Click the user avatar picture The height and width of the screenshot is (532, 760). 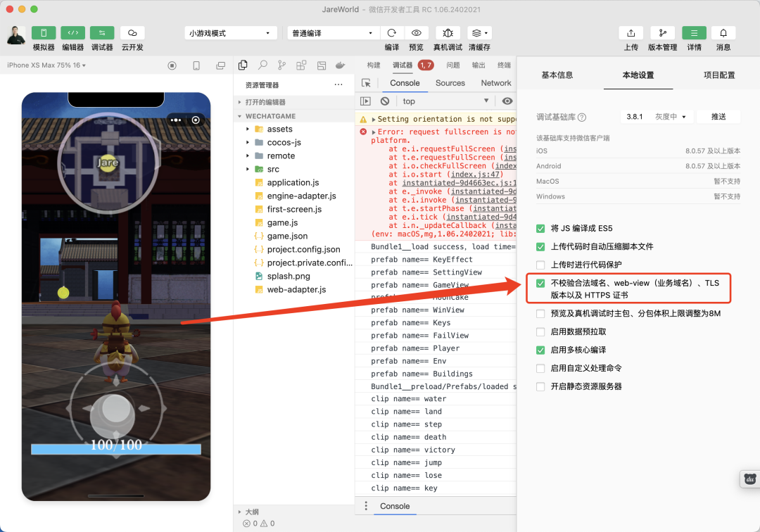pyautogui.click(x=16, y=35)
